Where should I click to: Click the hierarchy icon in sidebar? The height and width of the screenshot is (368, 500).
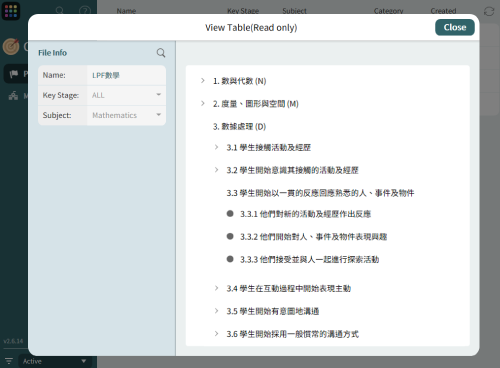[x=13, y=96]
